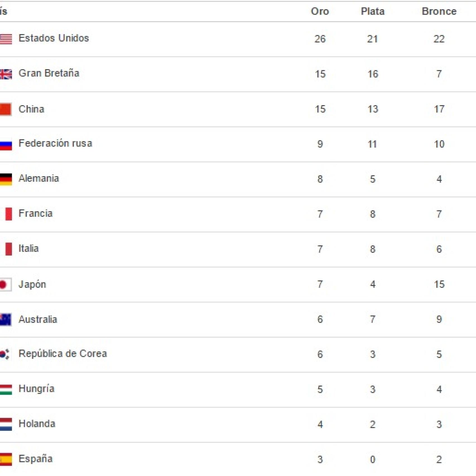Click the Hungary flag icon
This screenshot has width=476, height=476.
point(6,390)
